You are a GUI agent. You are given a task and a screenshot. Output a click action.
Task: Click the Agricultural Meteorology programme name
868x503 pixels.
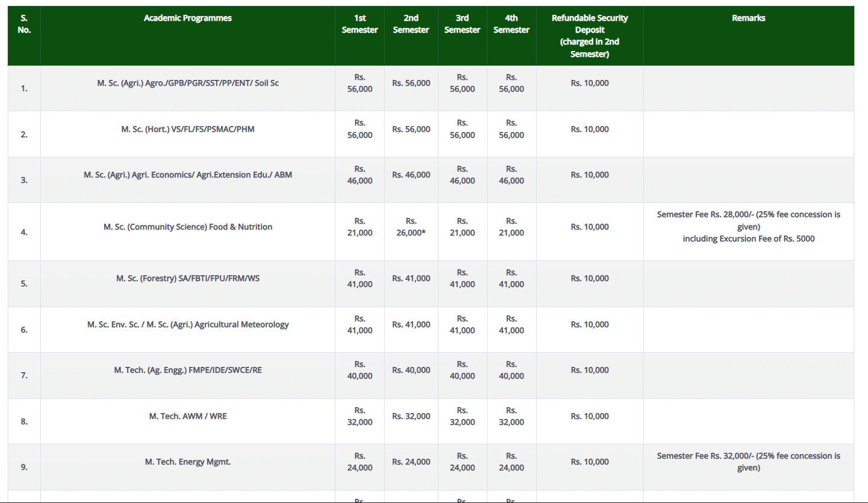[x=188, y=324]
